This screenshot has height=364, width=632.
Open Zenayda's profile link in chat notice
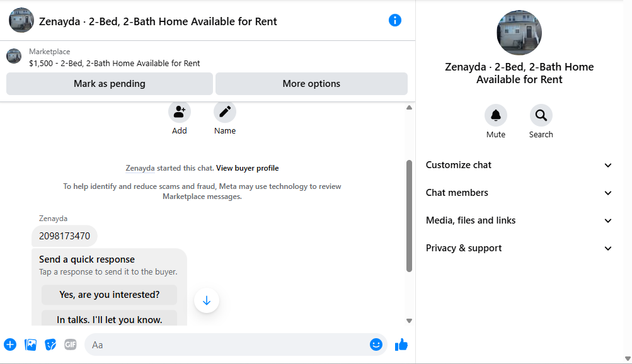(140, 168)
